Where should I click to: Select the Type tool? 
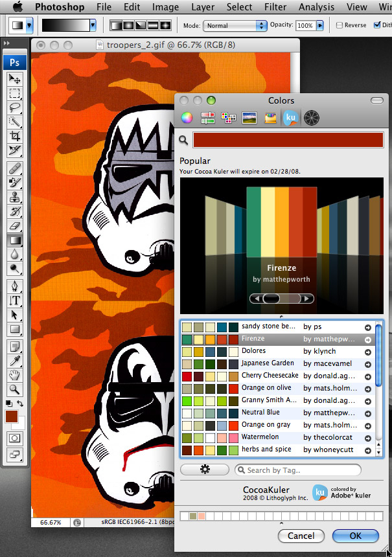coord(14,301)
